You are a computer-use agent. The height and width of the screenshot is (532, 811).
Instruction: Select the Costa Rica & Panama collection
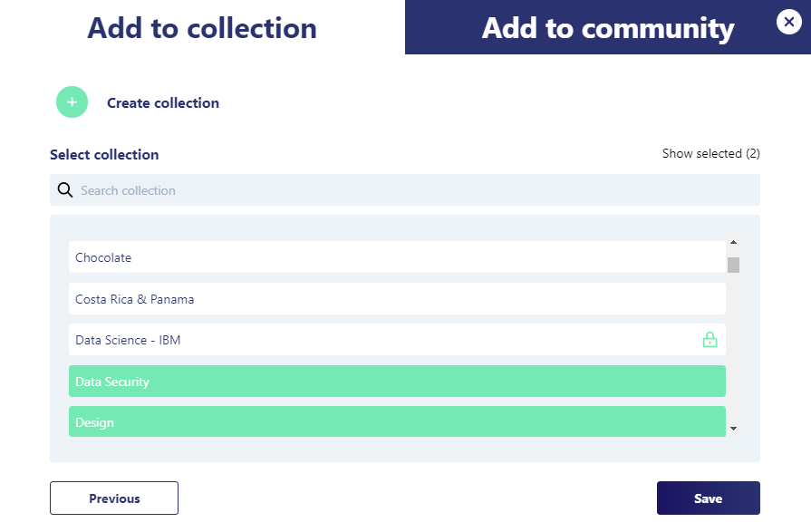[x=397, y=299]
